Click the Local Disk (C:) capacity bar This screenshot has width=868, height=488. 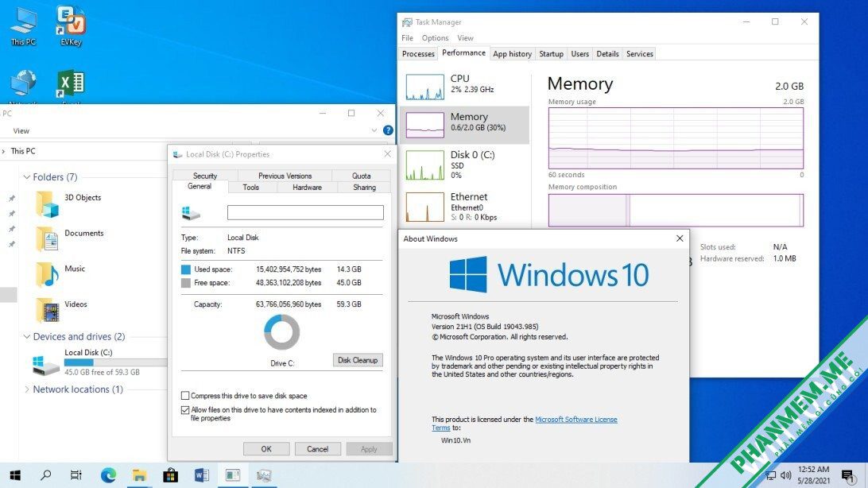click(x=115, y=362)
